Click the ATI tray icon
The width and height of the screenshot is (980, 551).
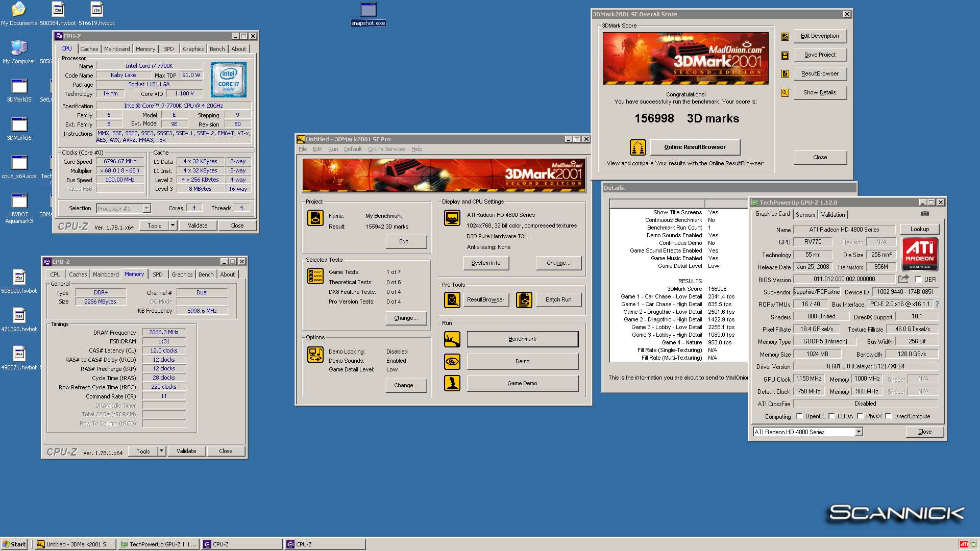coord(964,544)
